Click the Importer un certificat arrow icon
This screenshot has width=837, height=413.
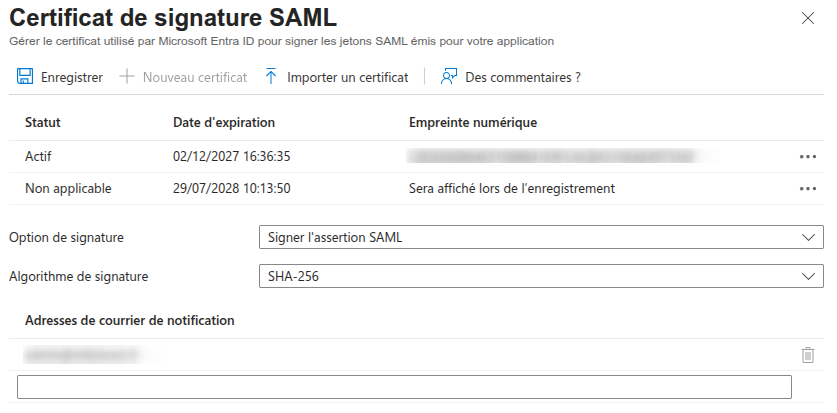[271, 77]
